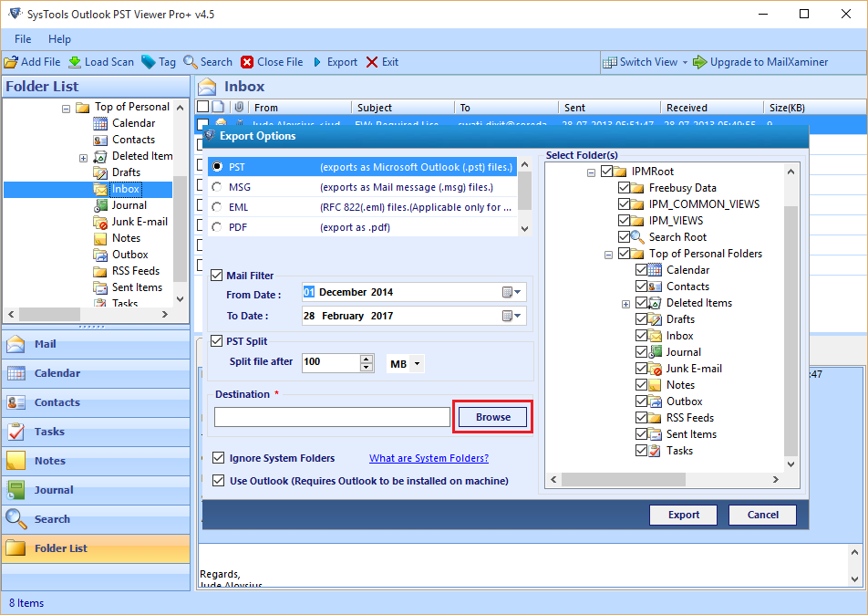868x615 pixels.
Task: Select Contacts icon in left Folder List tree
Action: click(100, 140)
